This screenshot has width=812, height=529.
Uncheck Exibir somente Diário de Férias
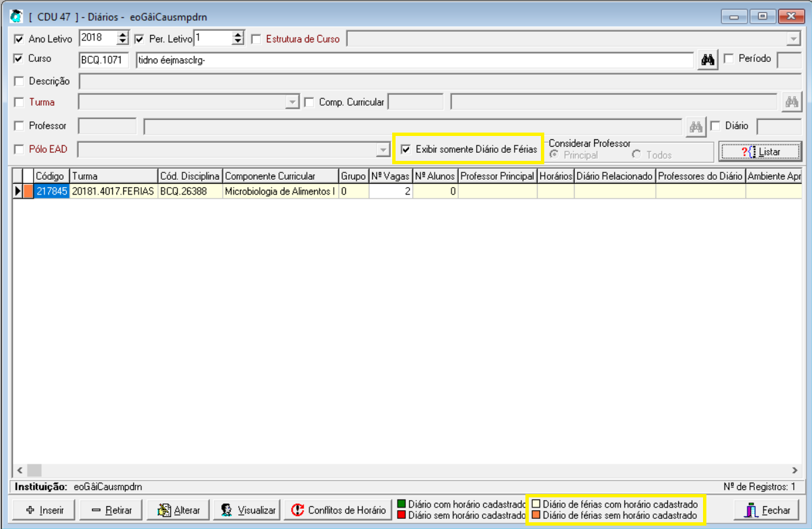(x=406, y=149)
